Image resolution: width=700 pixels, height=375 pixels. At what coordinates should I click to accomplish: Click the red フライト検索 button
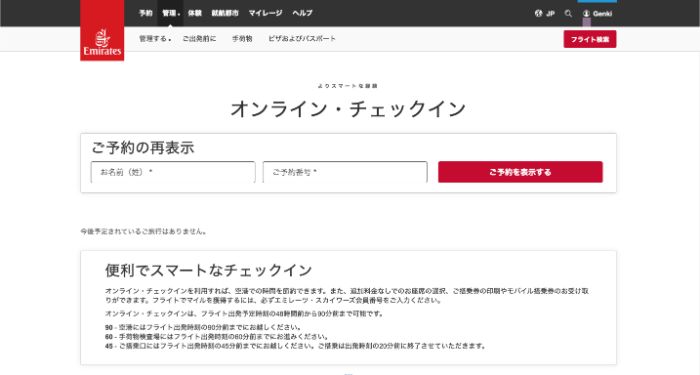click(x=590, y=39)
